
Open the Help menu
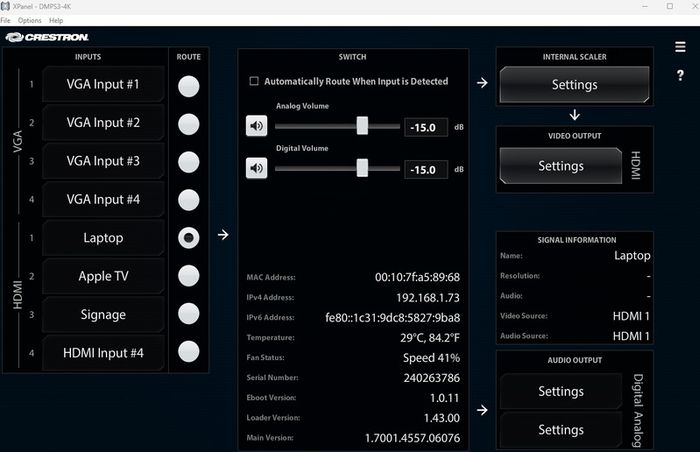[56, 21]
